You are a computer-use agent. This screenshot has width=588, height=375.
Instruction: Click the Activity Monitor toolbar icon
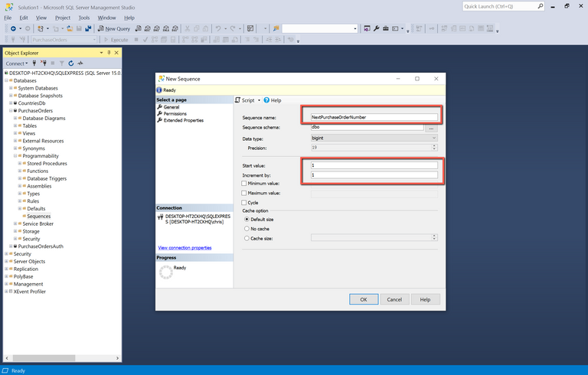(x=250, y=28)
